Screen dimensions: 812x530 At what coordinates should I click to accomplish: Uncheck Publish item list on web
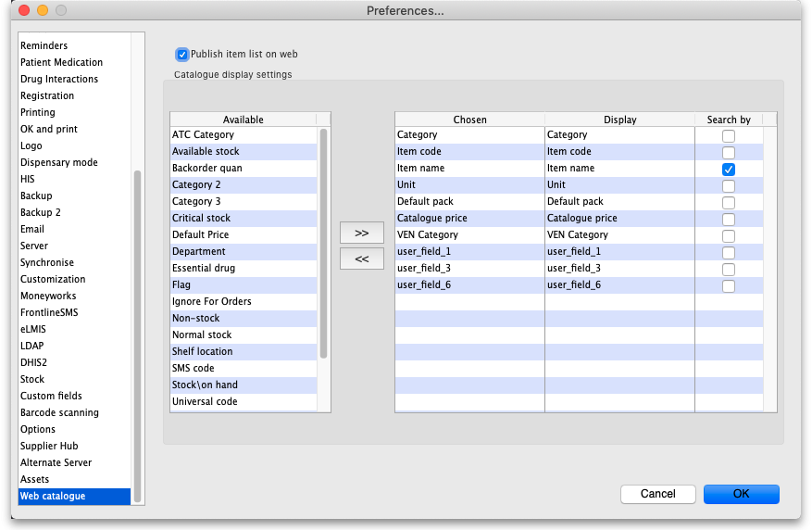tap(182, 55)
